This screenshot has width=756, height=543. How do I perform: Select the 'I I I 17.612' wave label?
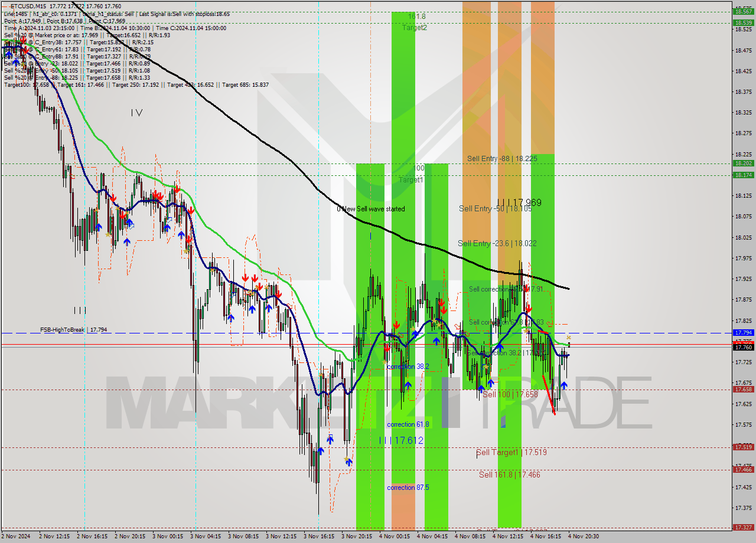point(402,440)
